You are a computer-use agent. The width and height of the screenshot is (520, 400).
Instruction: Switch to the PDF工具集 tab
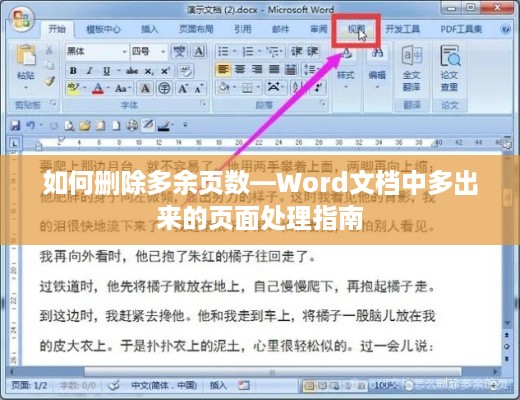click(461, 29)
